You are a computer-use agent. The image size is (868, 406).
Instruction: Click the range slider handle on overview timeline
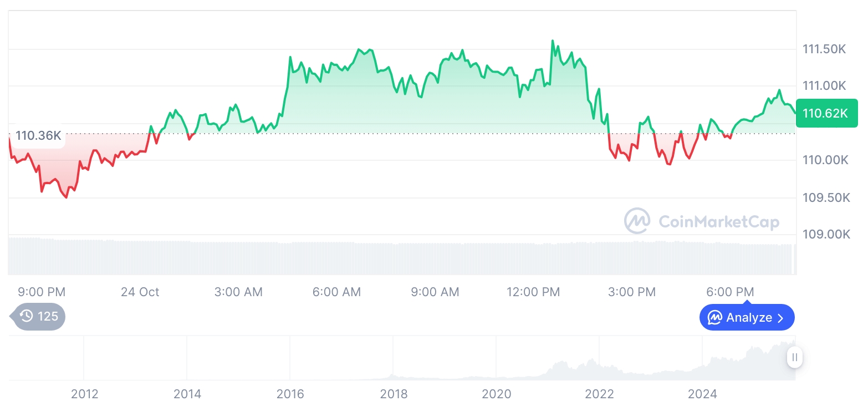click(794, 357)
